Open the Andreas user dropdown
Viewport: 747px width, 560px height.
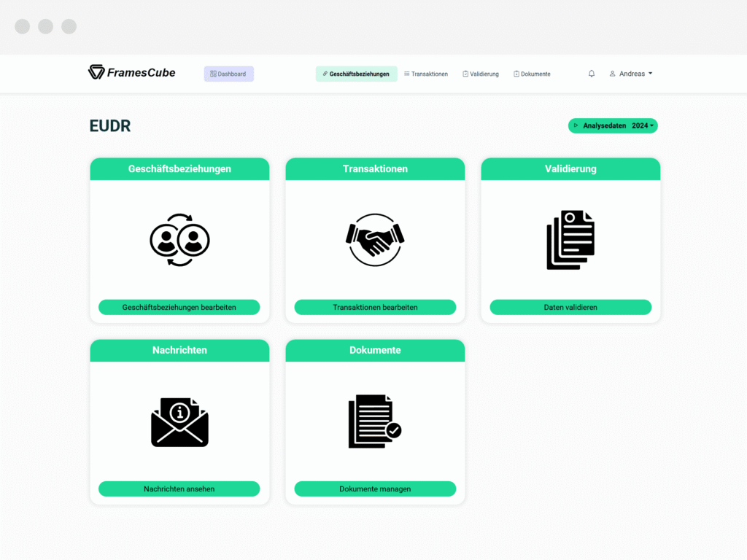pos(631,74)
